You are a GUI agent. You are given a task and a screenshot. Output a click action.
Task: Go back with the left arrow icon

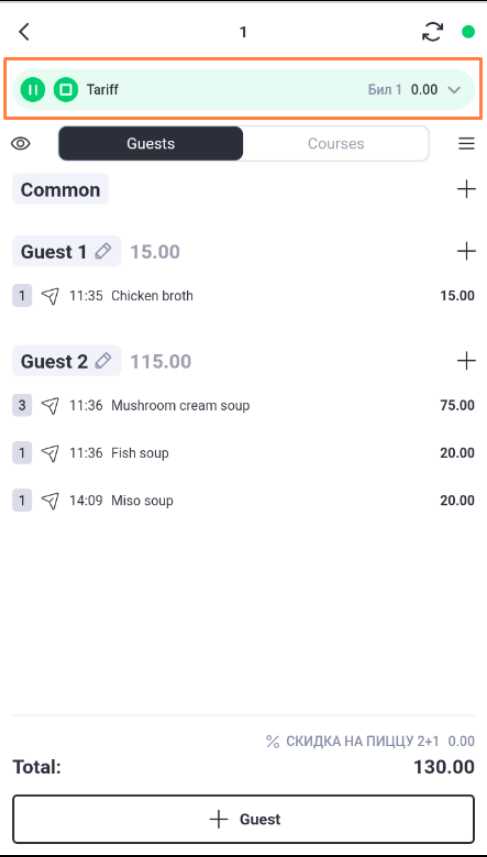(x=24, y=32)
